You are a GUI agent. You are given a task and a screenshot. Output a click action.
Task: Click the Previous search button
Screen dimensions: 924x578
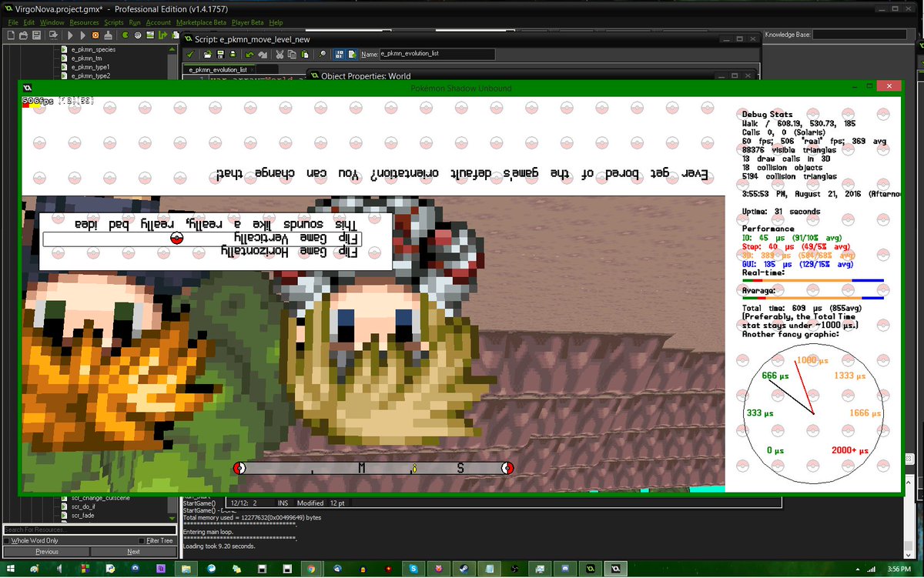tap(46, 552)
